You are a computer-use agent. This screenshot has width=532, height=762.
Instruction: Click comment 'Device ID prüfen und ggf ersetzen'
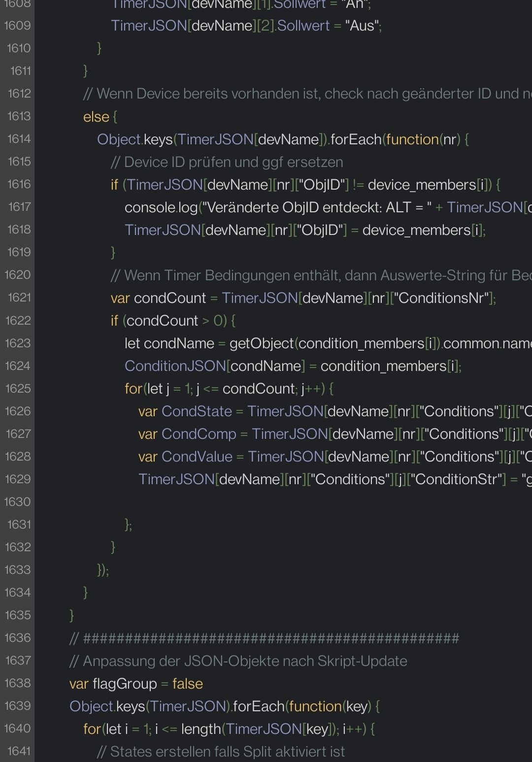(227, 162)
